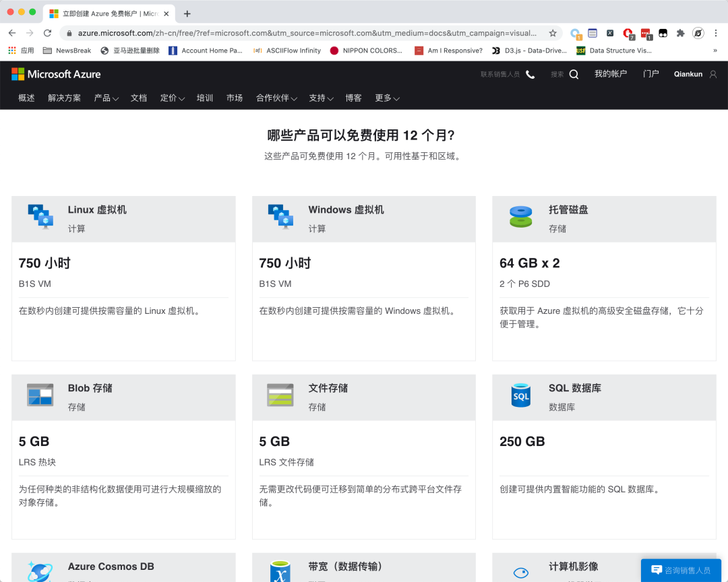This screenshot has height=582, width=728.
Task: Open the 概述 nav item
Action: 26,98
